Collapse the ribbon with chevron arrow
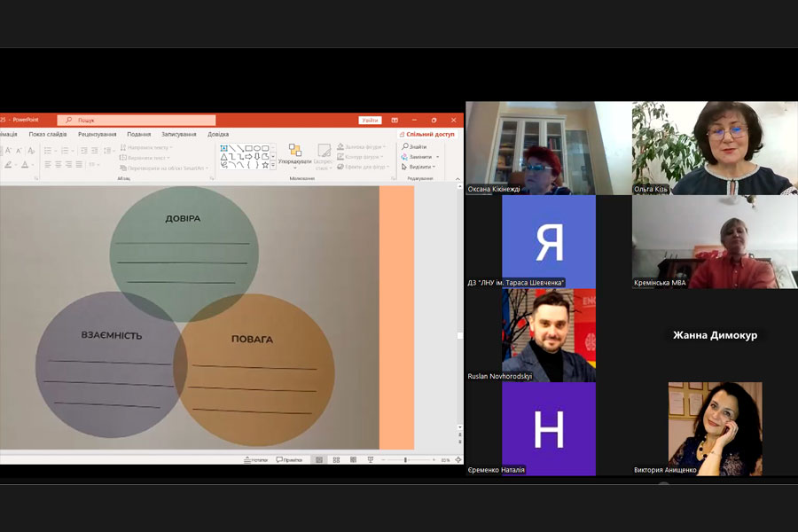This screenshot has height=532, width=798. (x=458, y=179)
